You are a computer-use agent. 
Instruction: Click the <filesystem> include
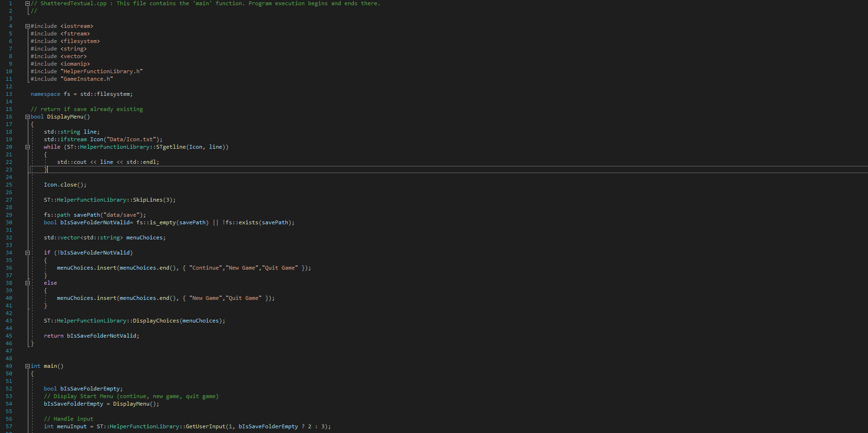[80, 41]
